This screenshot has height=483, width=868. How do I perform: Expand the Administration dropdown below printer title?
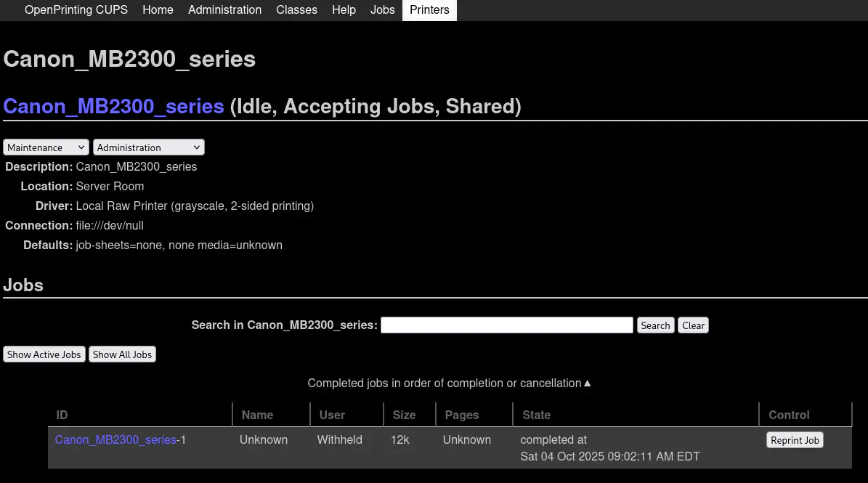tap(148, 147)
